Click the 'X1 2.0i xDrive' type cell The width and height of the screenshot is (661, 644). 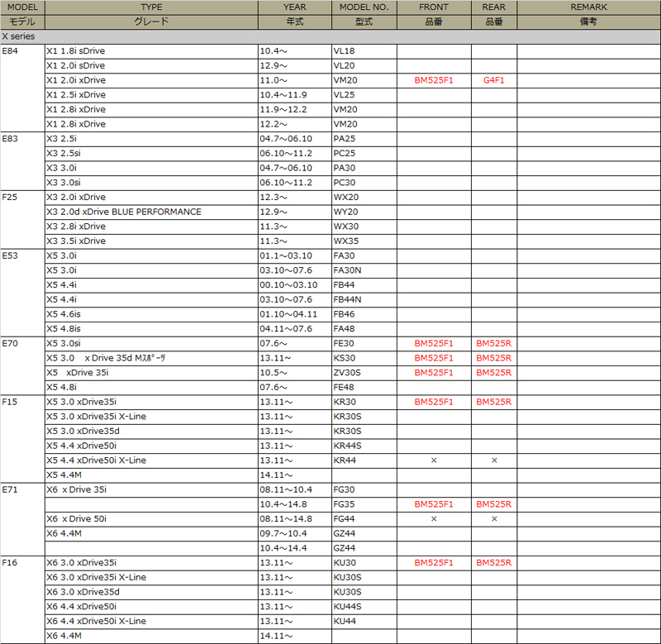[x=151, y=80]
